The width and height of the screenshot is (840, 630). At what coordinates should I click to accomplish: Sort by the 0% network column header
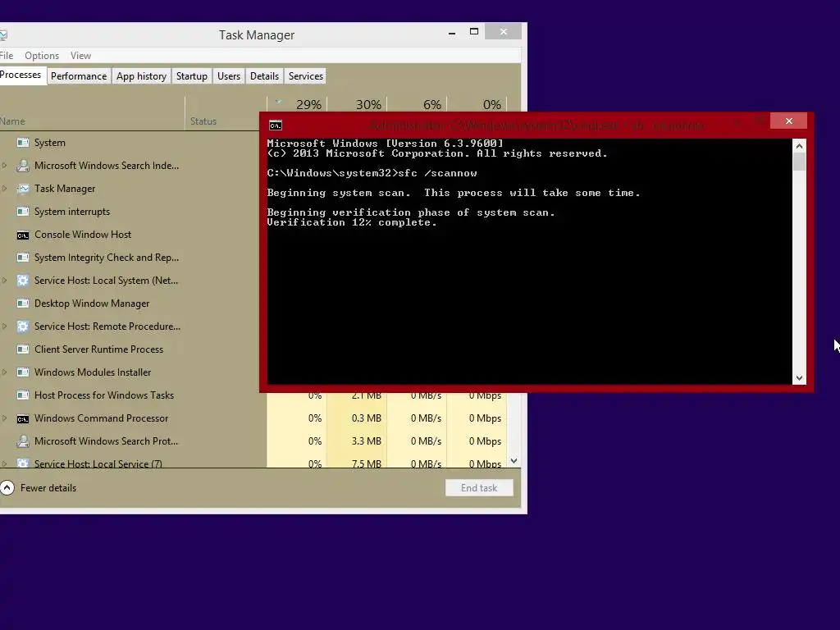[x=477, y=105]
